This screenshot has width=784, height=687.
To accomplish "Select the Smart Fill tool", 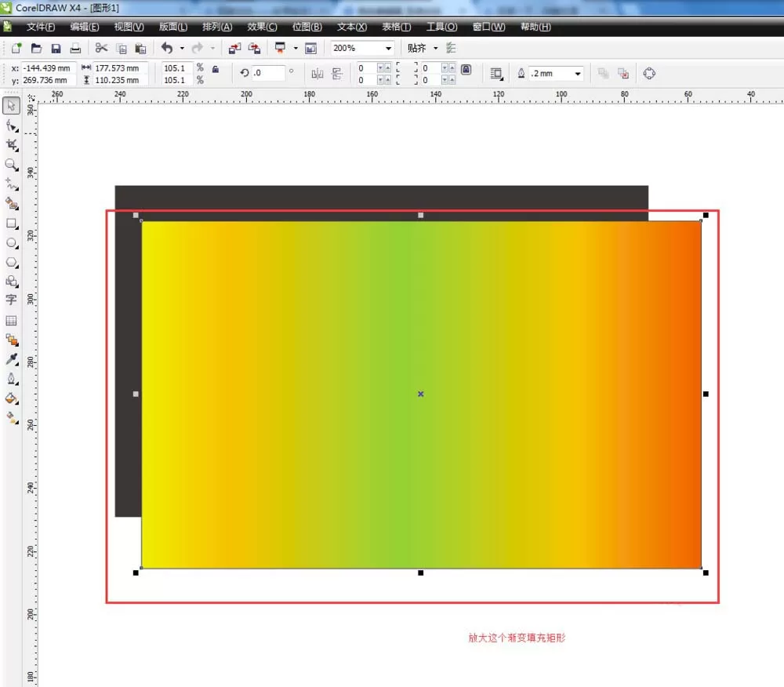I will (x=12, y=203).
